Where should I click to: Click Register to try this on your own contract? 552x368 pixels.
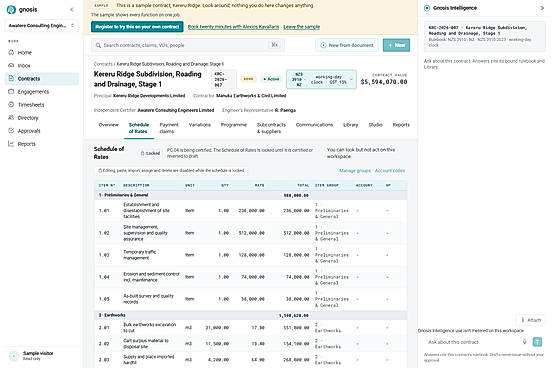[x=137, y=27]
